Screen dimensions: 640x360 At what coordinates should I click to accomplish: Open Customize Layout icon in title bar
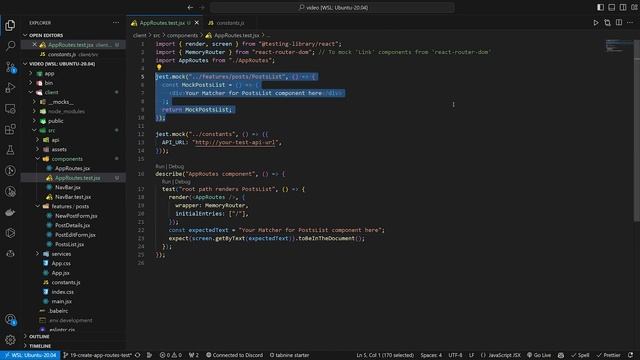pyautogui.click(x=634, y=7)
